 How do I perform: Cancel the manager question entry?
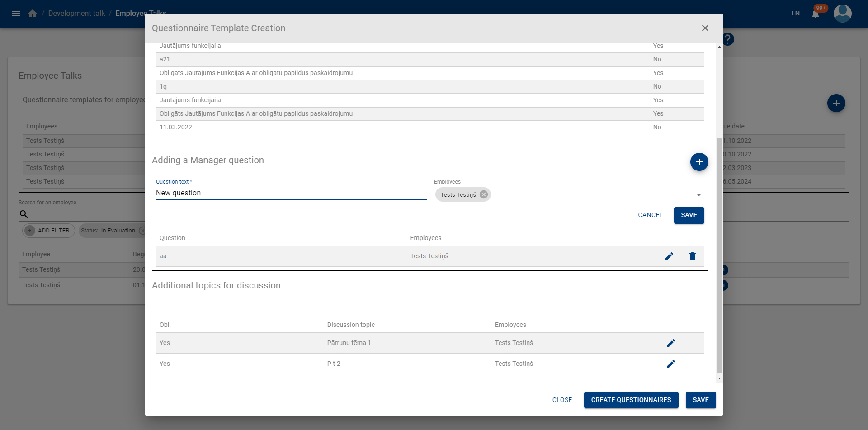651,215
